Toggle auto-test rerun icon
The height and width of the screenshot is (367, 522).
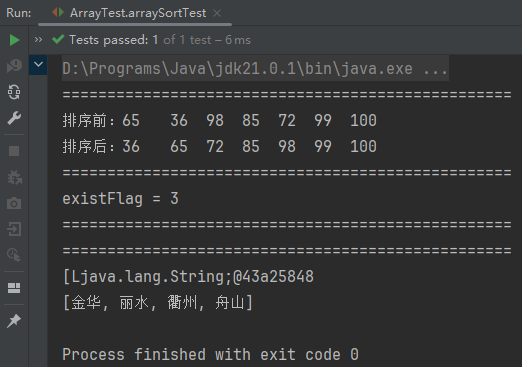tap(14, 92)
